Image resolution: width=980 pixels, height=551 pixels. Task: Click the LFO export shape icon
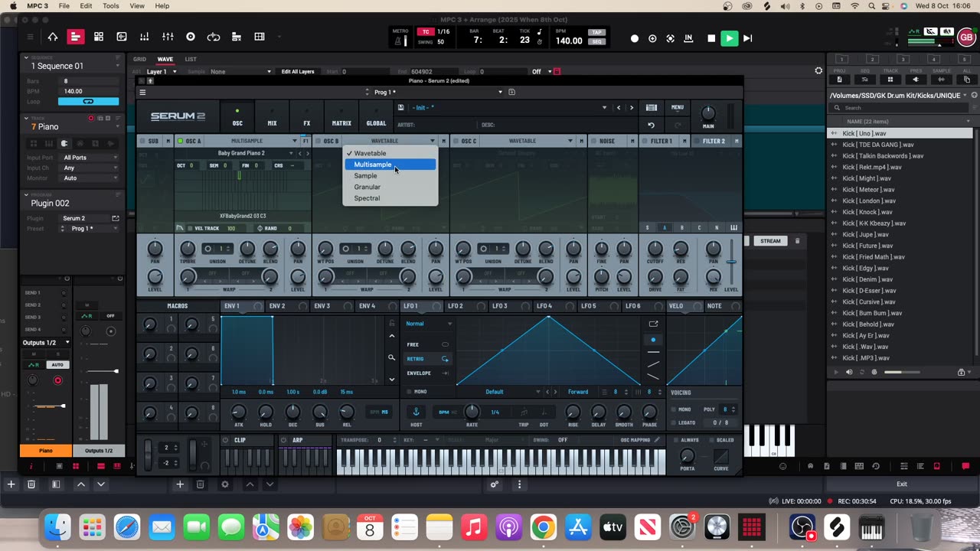pos(653,324)
